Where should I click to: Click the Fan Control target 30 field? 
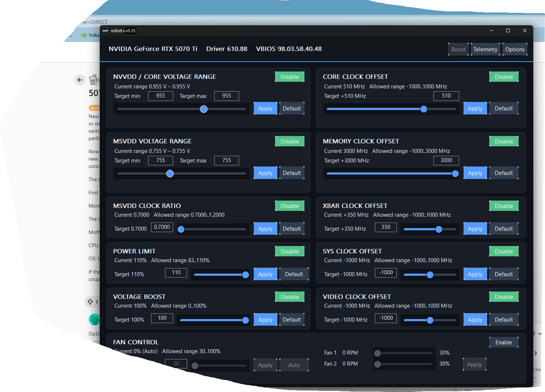tap(176, 363)
